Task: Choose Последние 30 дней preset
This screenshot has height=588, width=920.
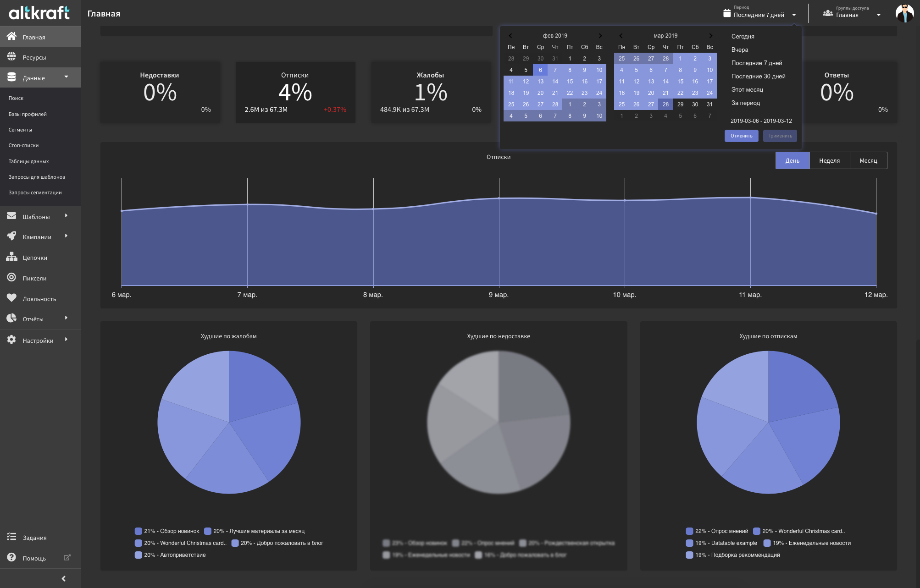Action: pyautogui.click(x=758, y=76)
